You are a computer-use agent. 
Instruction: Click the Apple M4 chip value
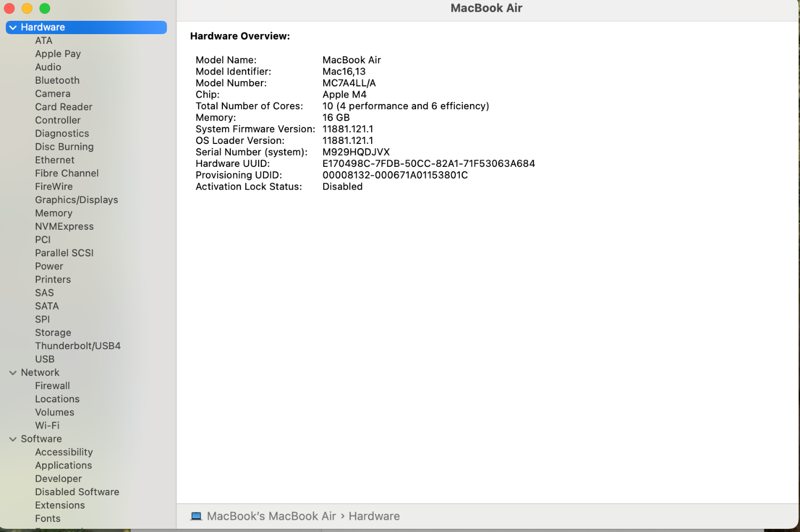(x=344, y=94)
